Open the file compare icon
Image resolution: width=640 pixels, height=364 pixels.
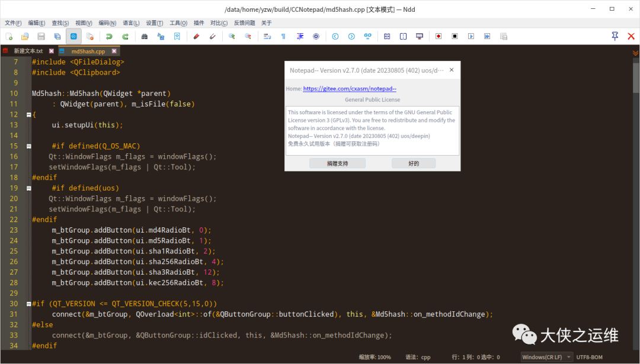click(x=387, y=36)
